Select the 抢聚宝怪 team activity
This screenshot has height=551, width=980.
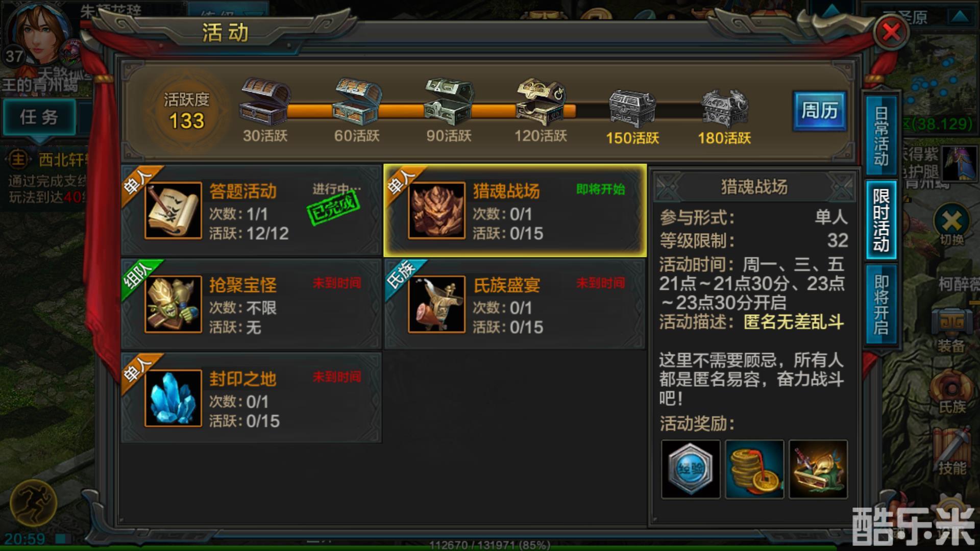252,304
